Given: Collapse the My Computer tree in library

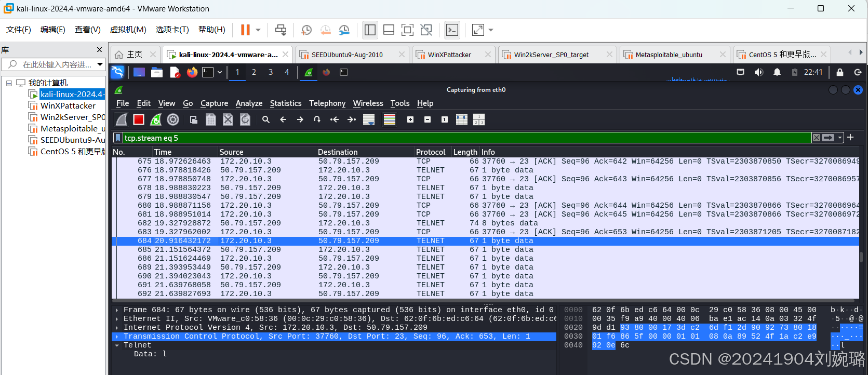Looking at the screenshot, I should point(9,83).
